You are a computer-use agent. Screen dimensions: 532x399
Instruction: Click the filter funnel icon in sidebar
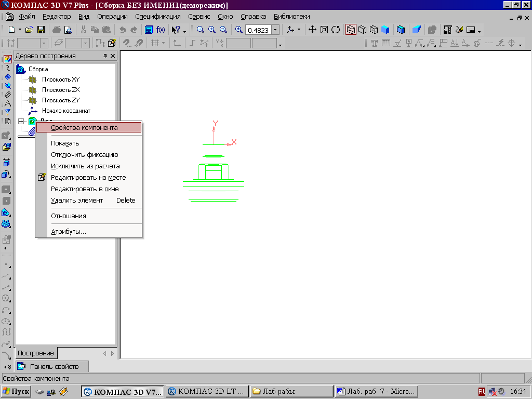point(7,112)
